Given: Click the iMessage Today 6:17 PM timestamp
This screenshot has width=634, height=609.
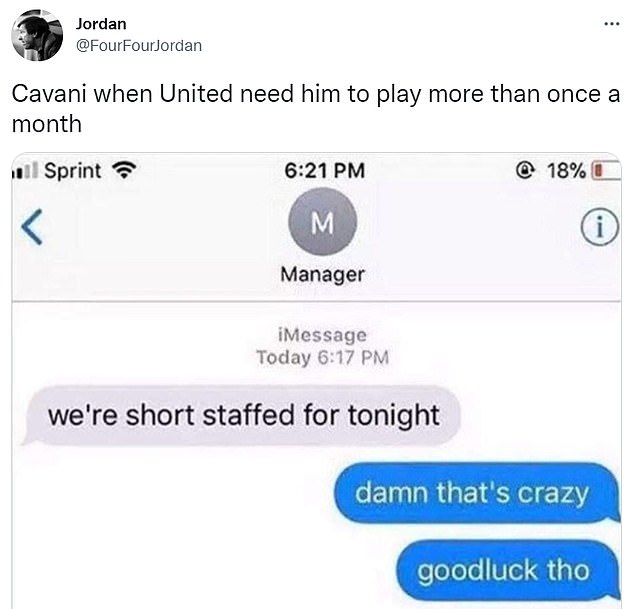Looking at the screenshot, I should pyautogui.click(x=323, y=347).
